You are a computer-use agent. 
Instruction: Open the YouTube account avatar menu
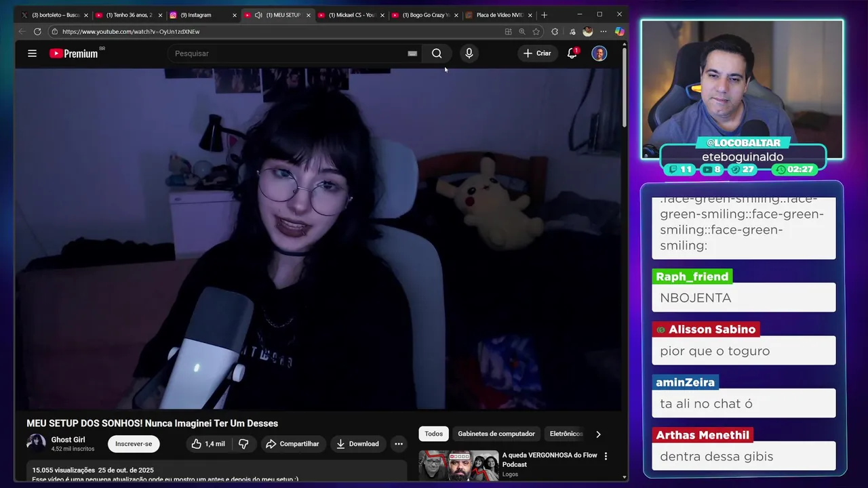click(599, 54)
